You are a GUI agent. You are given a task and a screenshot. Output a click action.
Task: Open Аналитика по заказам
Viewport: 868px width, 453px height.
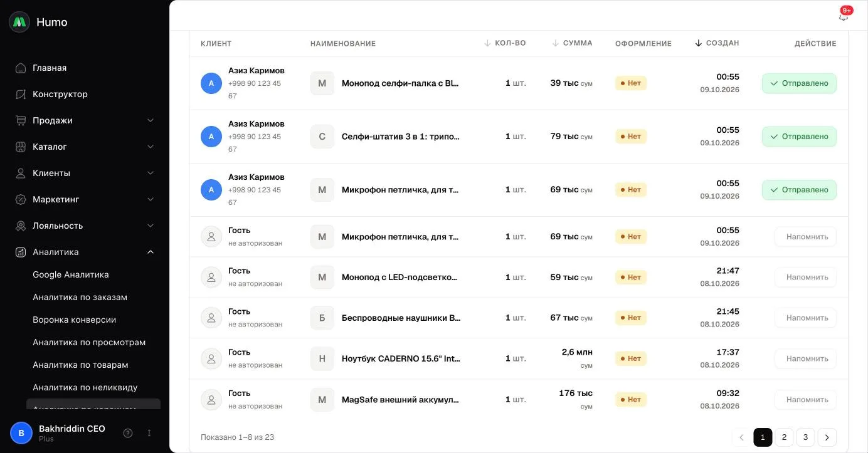click(x=80, y=297)
